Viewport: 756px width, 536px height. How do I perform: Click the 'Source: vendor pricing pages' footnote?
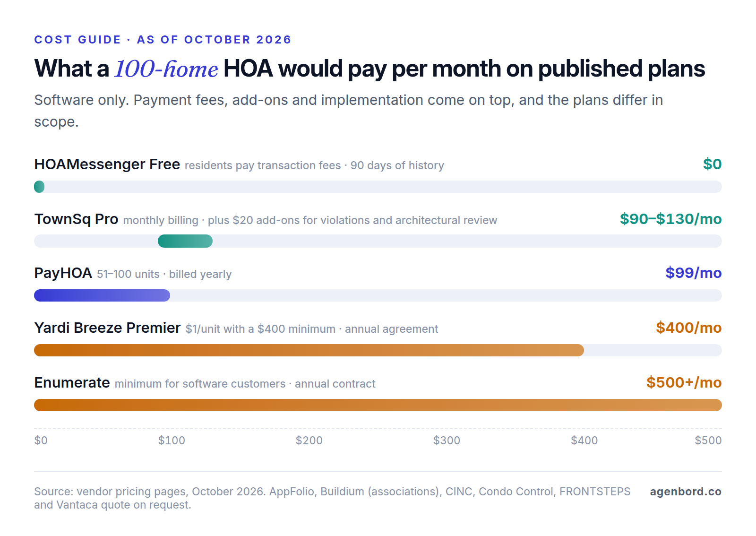pyautogui.click(x=332, y=498)
